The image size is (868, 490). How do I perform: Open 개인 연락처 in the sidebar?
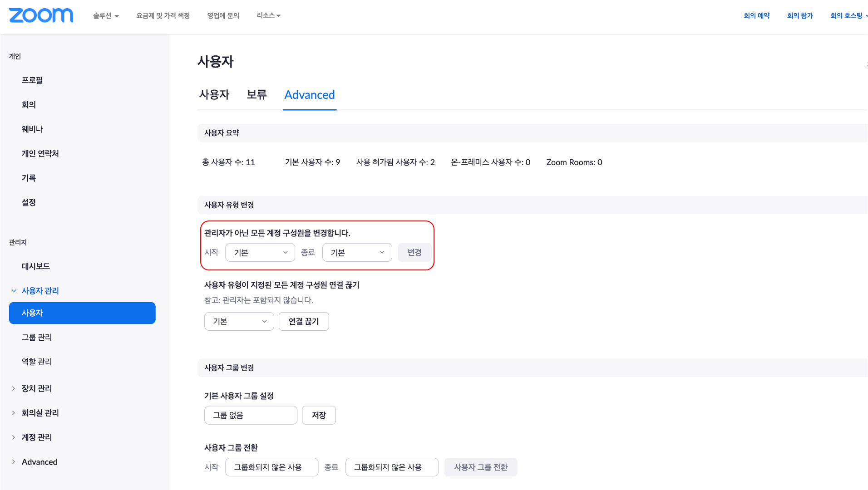[40, 154]
